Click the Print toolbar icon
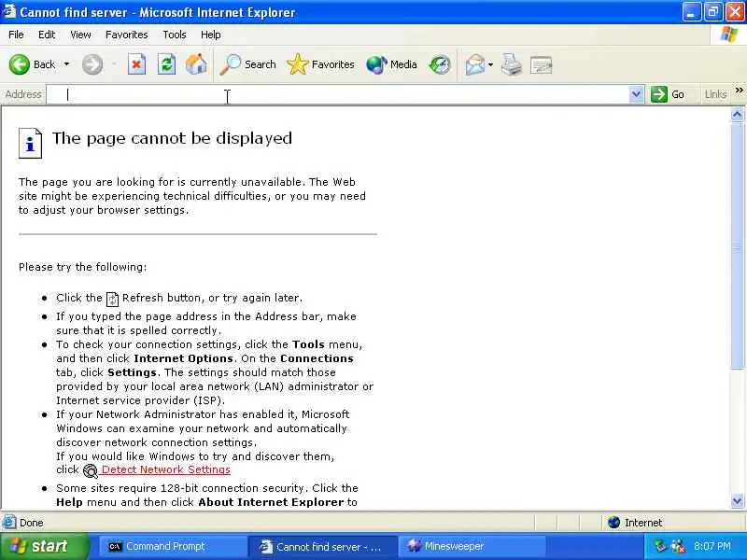Screen dimensions: 747x560 [x=512, y=64]
